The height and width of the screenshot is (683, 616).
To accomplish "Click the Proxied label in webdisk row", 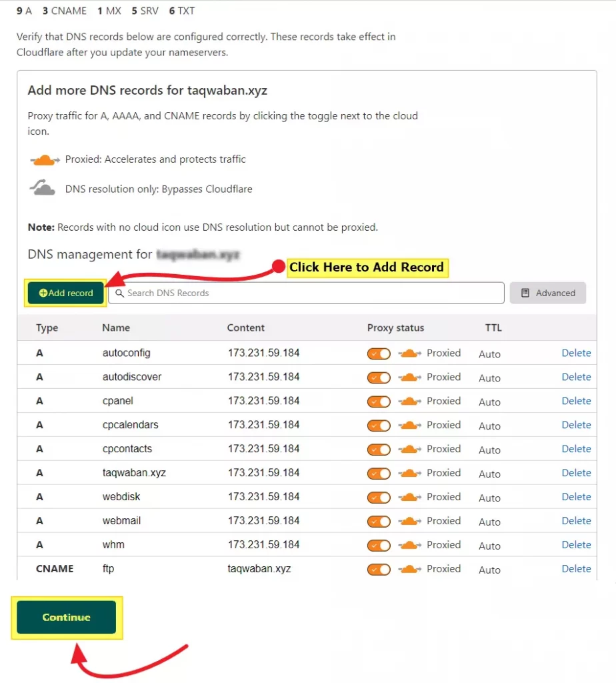I will (443, 496).
